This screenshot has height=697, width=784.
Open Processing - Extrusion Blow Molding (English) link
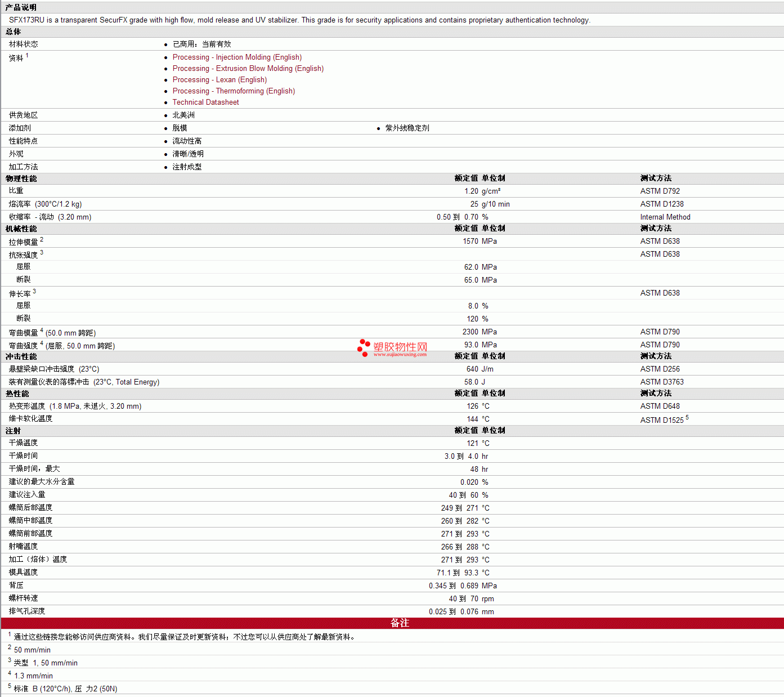248,69
